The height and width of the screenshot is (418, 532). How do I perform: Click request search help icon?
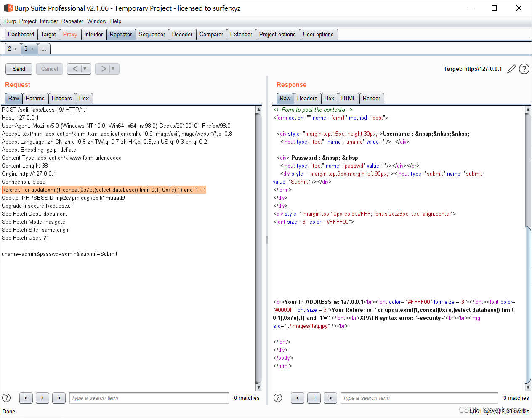(6, 398)
